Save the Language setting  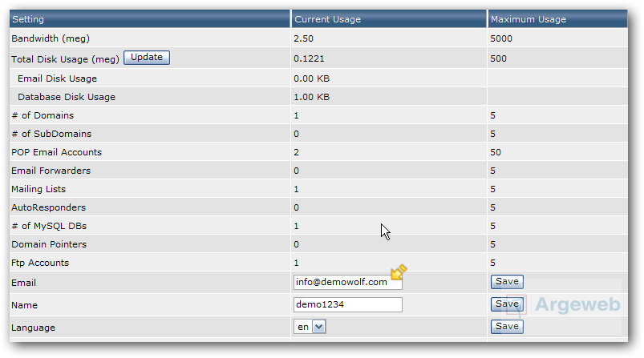507,327
